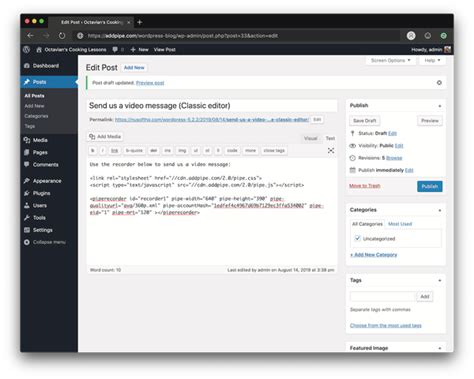Click Add New Category link
Viewport: 474px width, 379px height.
click(373, 255)
